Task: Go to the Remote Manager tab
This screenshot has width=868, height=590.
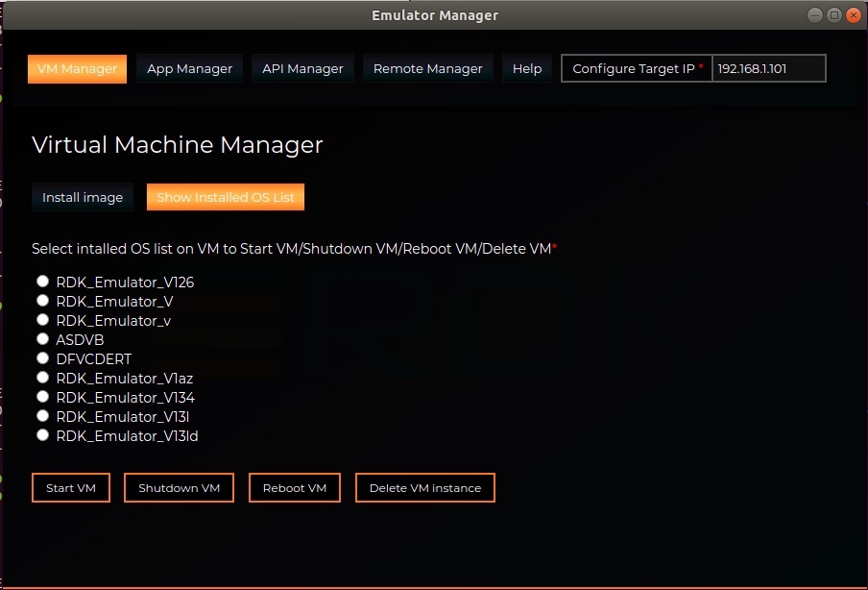Action: pyautogui.click(x=427, y=69)
